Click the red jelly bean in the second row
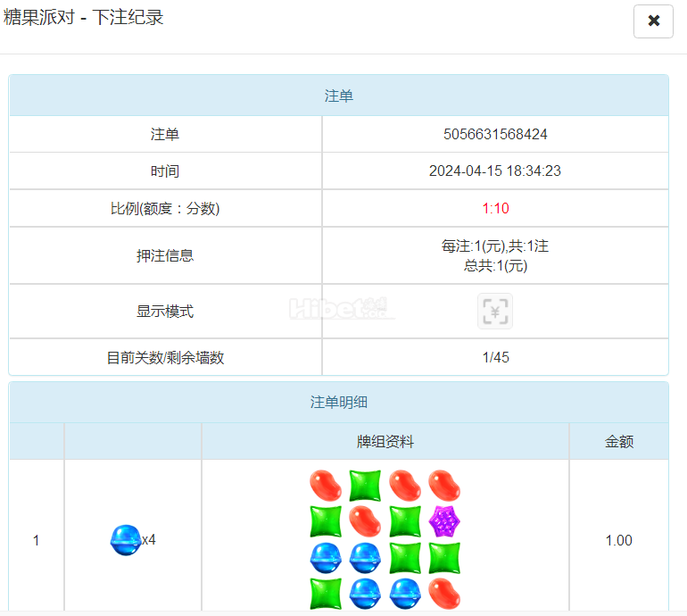This screenshot has height=616, width=687. (x=365, y=521)
